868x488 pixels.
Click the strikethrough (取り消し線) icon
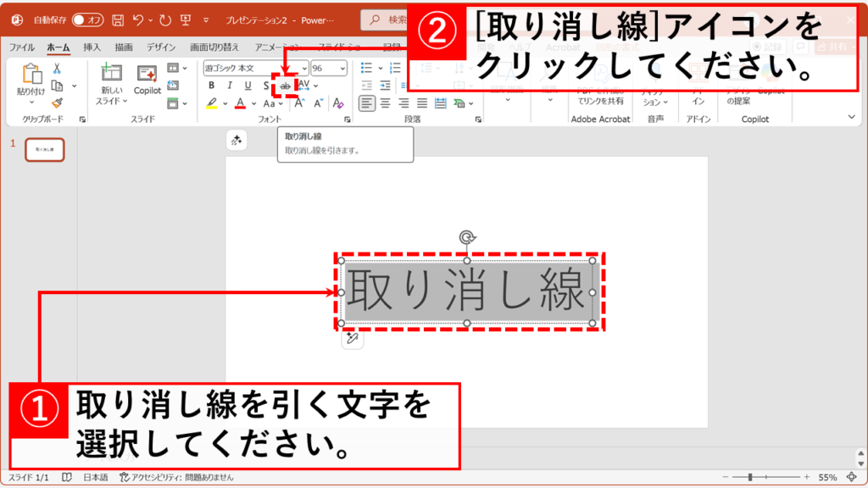pyautogui.click(x=285, y=86)
